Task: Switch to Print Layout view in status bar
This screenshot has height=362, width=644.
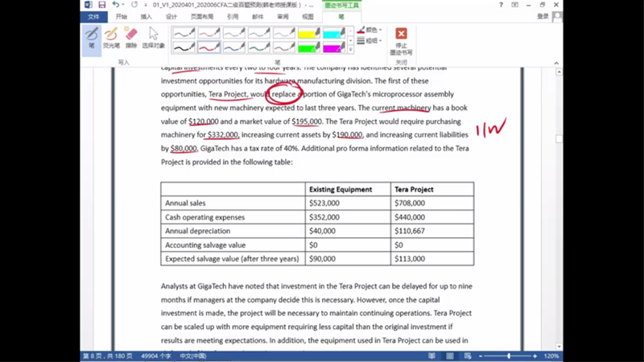Action: (x=450, y=356)
